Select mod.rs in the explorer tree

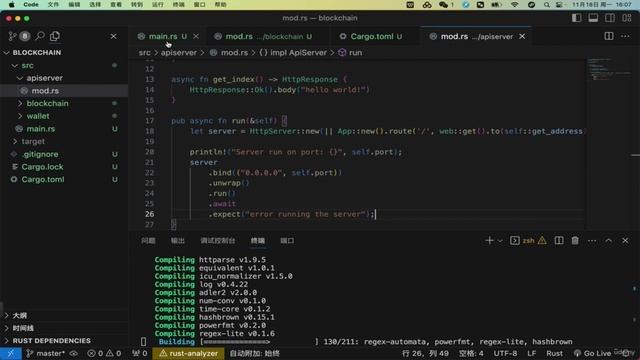64,91
